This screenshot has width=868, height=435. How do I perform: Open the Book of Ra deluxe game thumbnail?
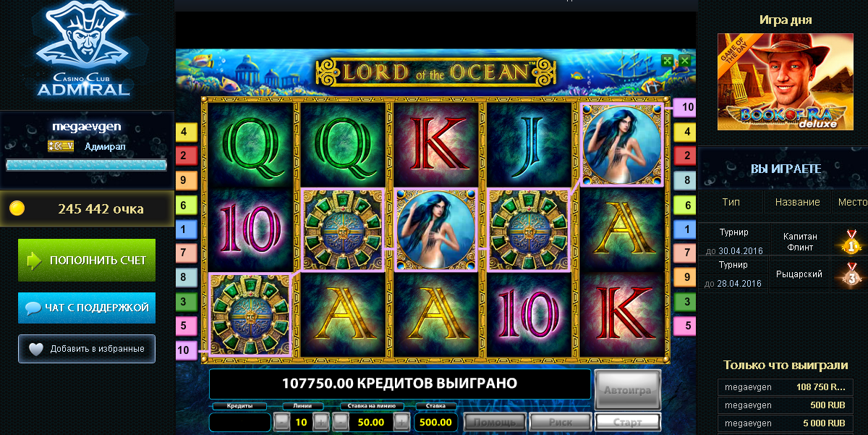click(x=786, y=81)
